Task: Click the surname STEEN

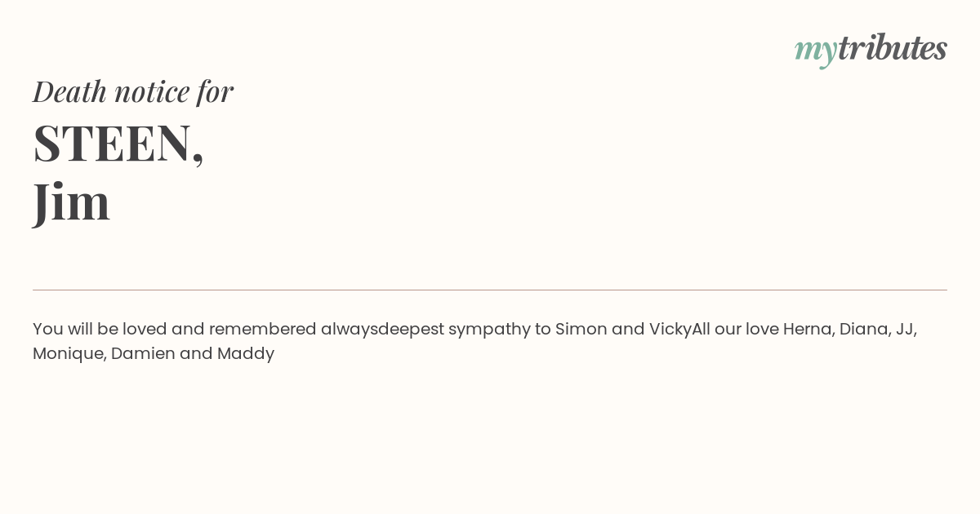Action: tap(112, 143)
